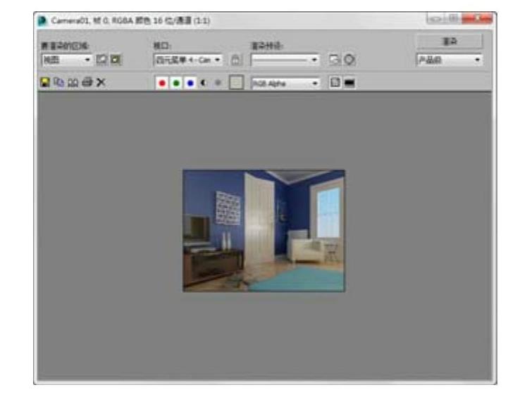The height and width of the screenshot is (404, 532).
Task: Minimize the rendered frame window
Action: point(436,18)
